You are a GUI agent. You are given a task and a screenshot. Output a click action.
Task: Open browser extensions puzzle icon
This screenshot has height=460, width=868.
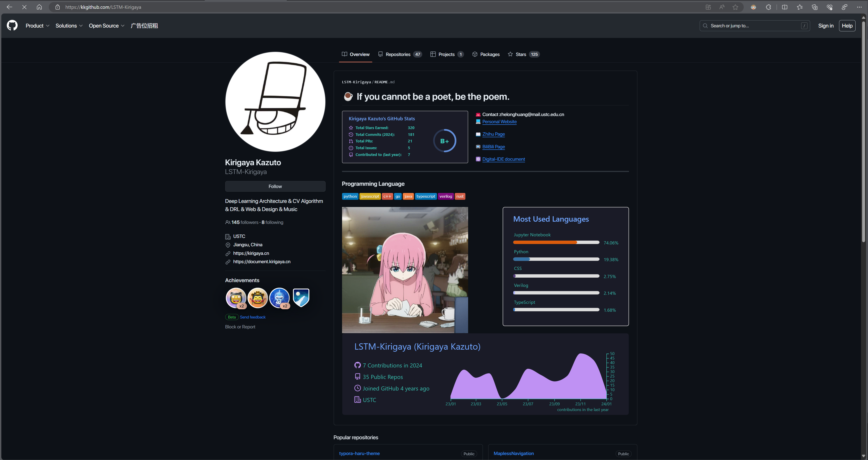768,7
